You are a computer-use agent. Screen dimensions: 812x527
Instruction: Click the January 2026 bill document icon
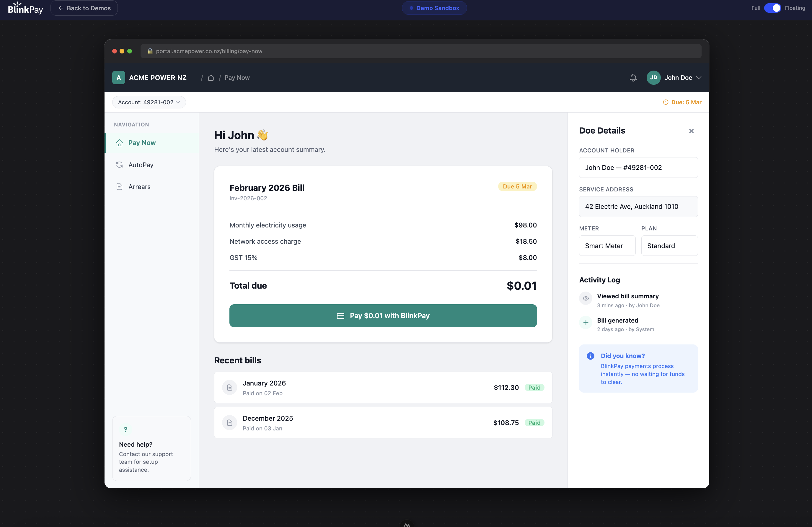[x=229, y=387]
